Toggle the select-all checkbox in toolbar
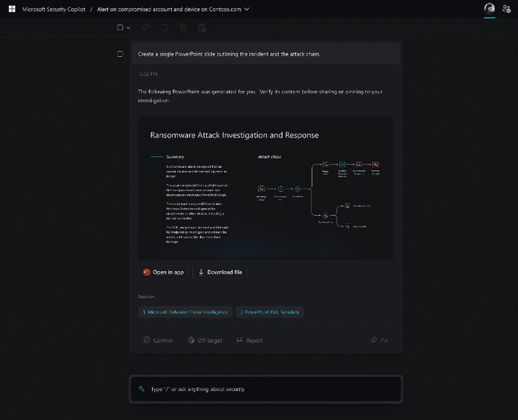Image resolution: width=518 pixels, height=420 pixels. [x=121, y=27]
